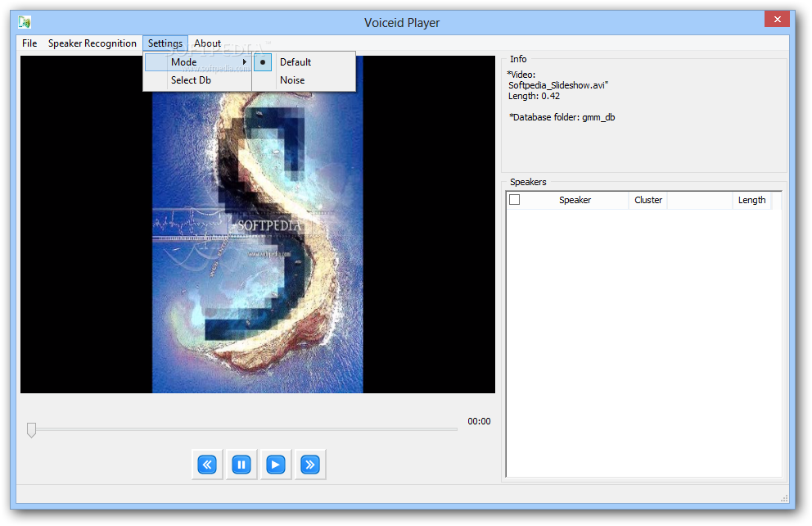Click the fast forward playback button
This screenshot has width=812, height=526.
(x=309, y=465)
